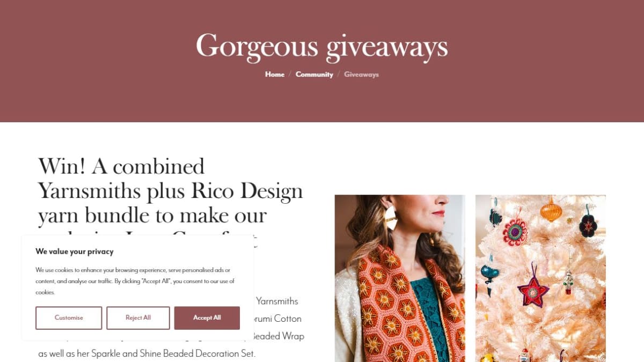Viewport: 644px width, 362px height.
Task: Open the white Christmas tree ornaments photo
Action: 540,278
